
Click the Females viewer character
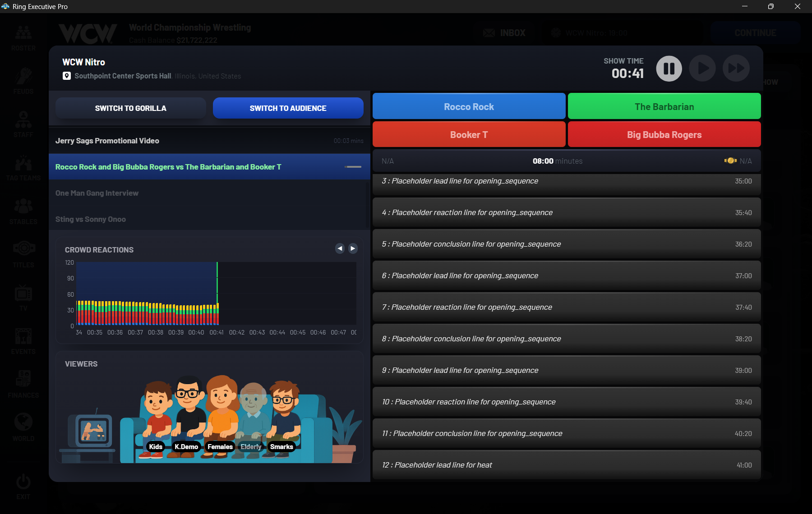pos(221,417)
